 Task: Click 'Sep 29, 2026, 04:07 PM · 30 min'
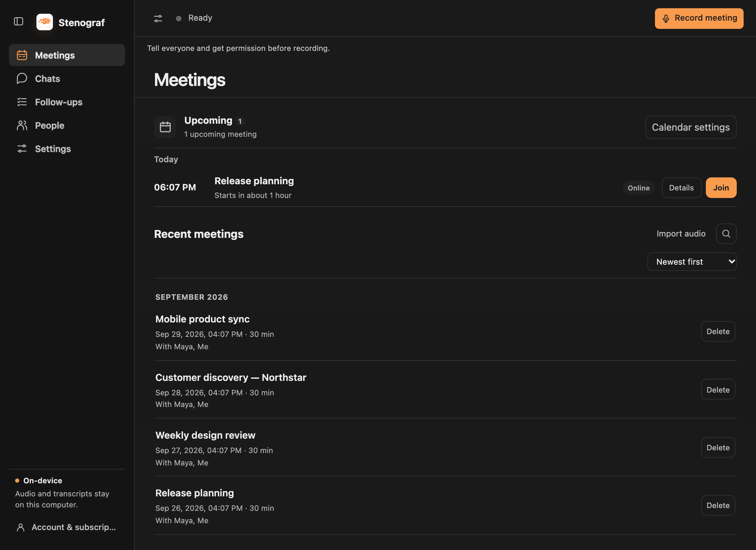[x=214, y=334]
